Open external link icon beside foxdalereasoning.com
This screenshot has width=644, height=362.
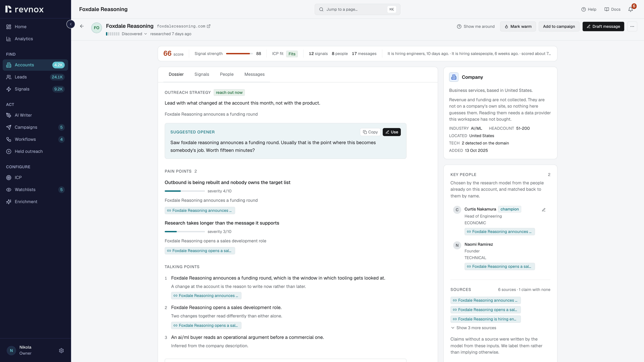pyautogui.click(x=208, y=26)
